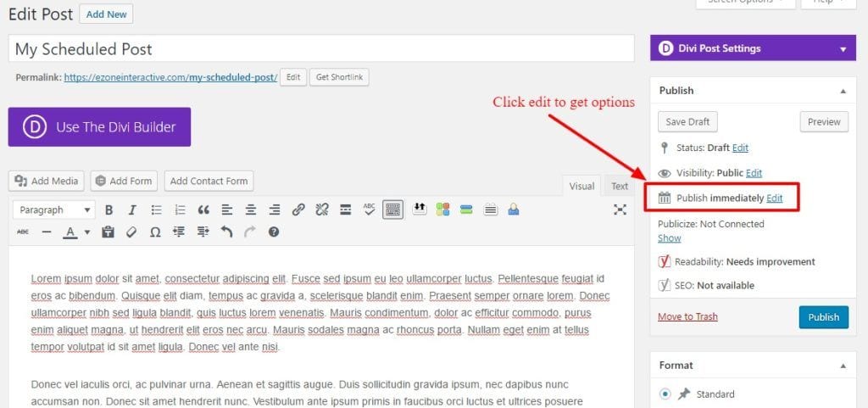This screenshot has height=408, width=868.
Task: Click Edit next to Publish immediately
Action: (x=775, y=198)
